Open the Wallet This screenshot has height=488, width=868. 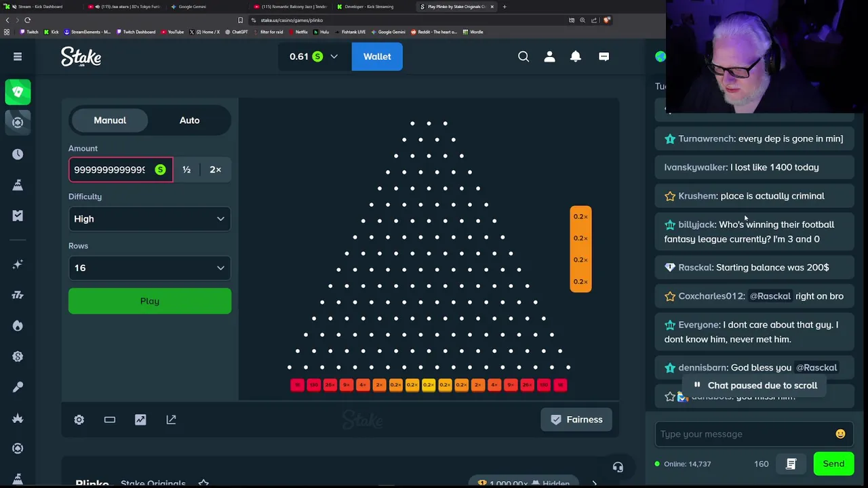pyautogui.click(x=377, y=56)
